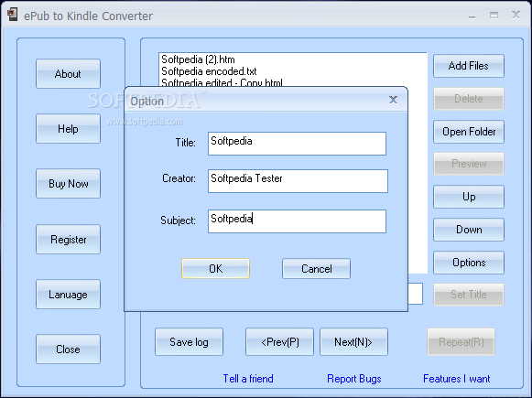
Task: Open the Register dialog
Action: (x=68, y=239)
